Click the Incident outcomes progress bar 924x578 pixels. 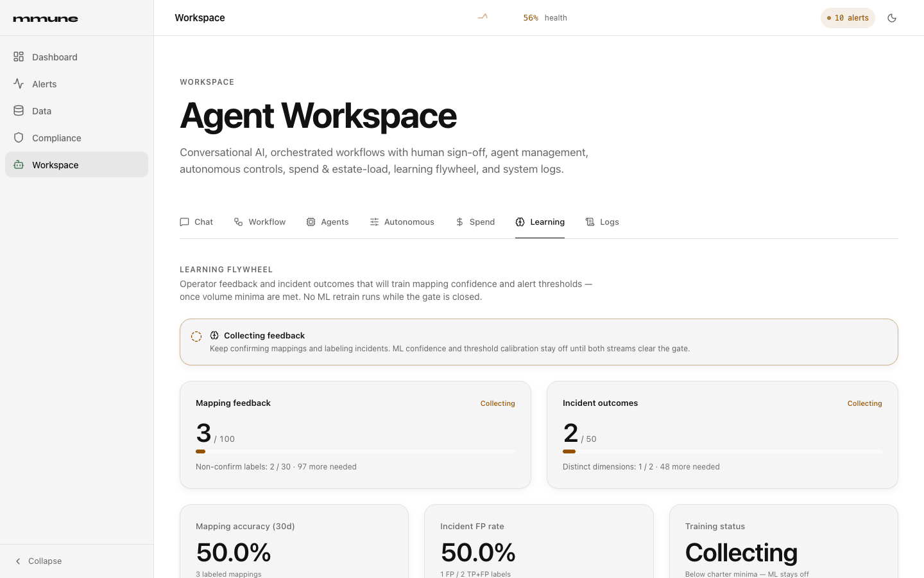[x=723, y=451]
